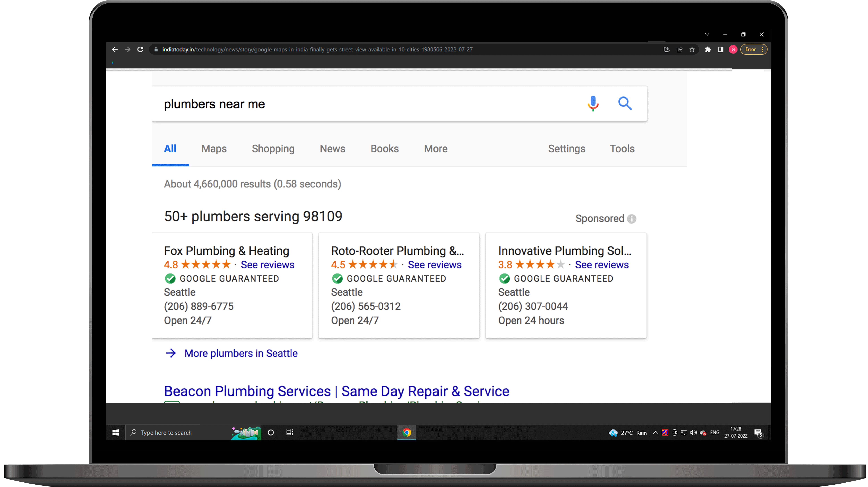Switch to the Maps tab
868x487 pixels.
click(214, 148)
